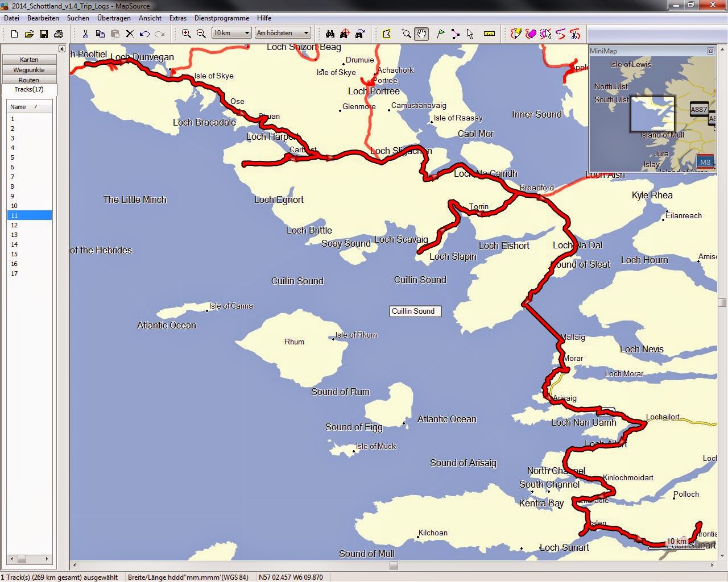The height and width of the screenshot is (582, 728).
Task: Zoom out with the minus magnifier
Action: [201, 34]
